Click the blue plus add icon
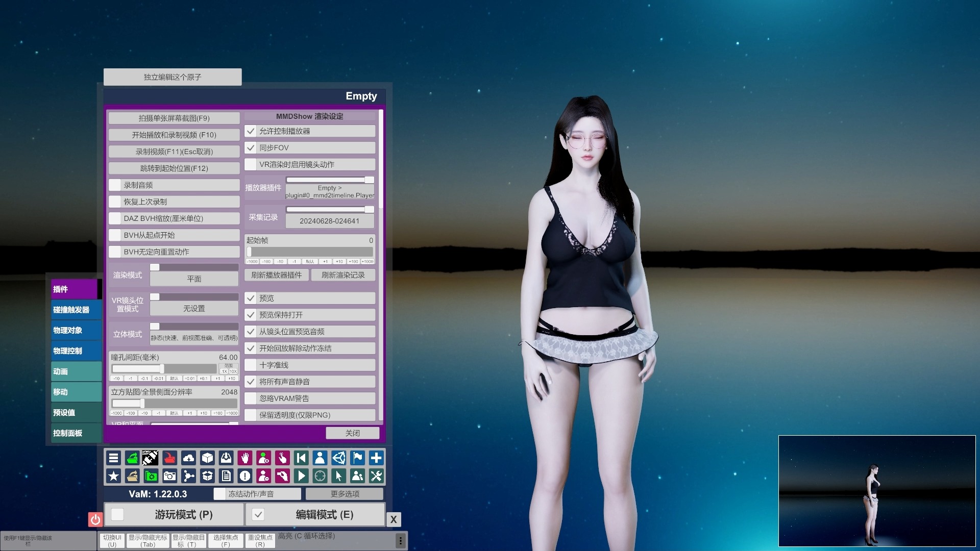The image size is (980, 551). pyautogui.click(x=376, y=458)
